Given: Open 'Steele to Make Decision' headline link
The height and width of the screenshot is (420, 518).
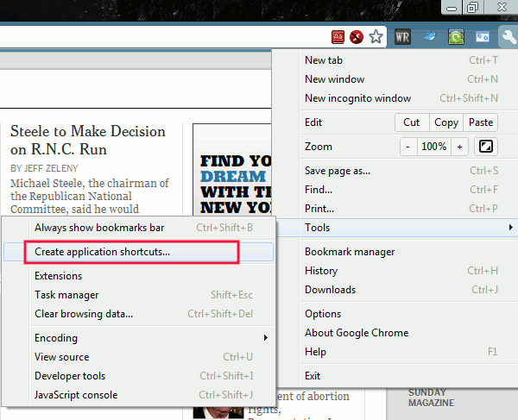Looking at the screenshot, I should coord(87,141).
